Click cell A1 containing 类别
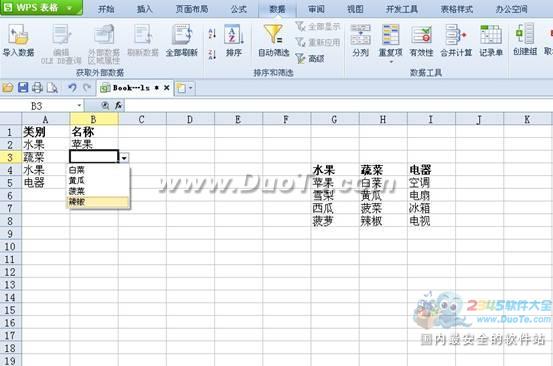Image resolution: width=553 pixels, height=366 pixels. point(45,132)
